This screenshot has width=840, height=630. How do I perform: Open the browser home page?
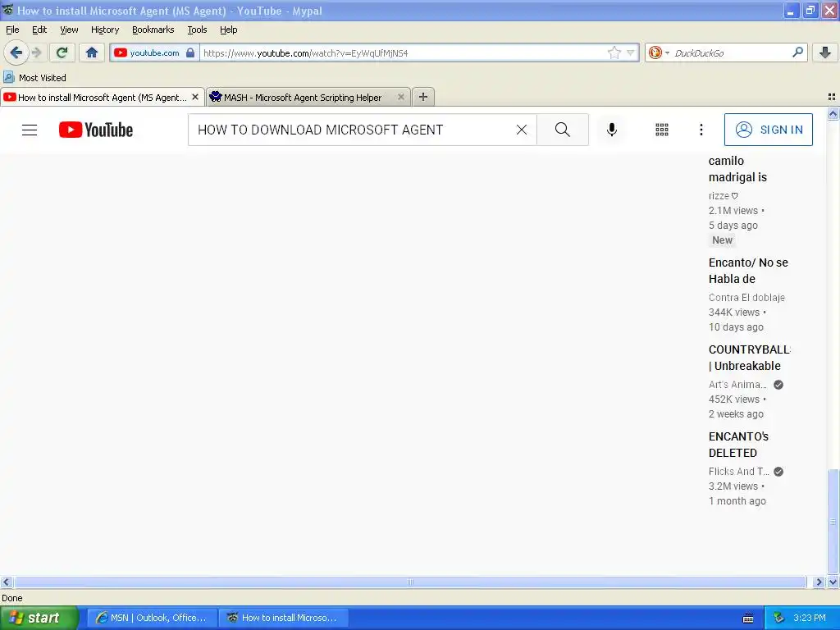click(92, 52)
